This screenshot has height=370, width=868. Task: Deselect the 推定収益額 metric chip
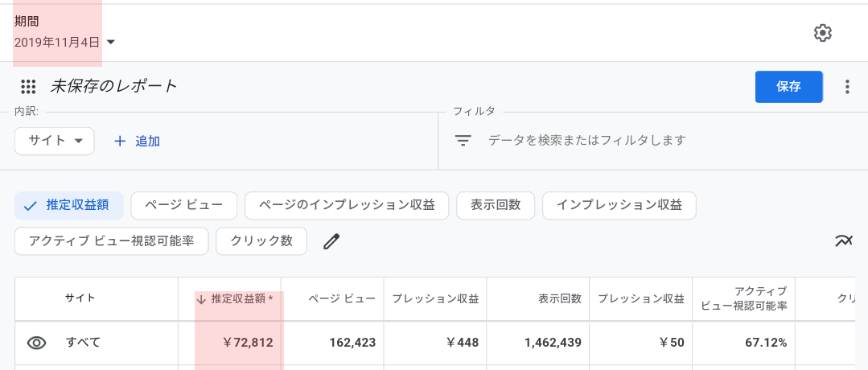69,206
